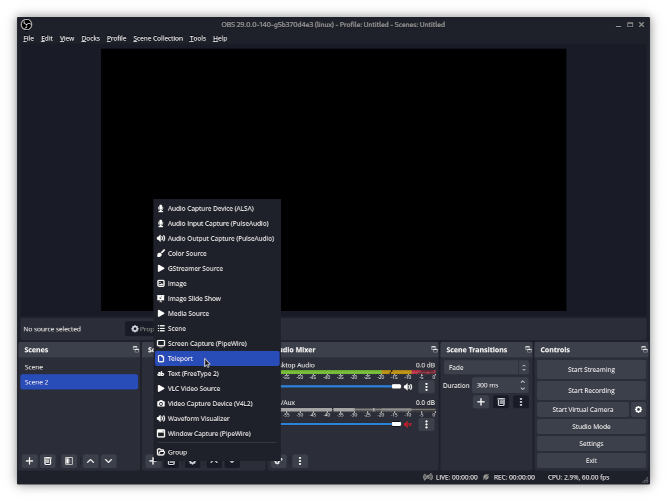Screen dimensions: 667x501
Task: Add a Media Source
Action: (x=217, y=313)
